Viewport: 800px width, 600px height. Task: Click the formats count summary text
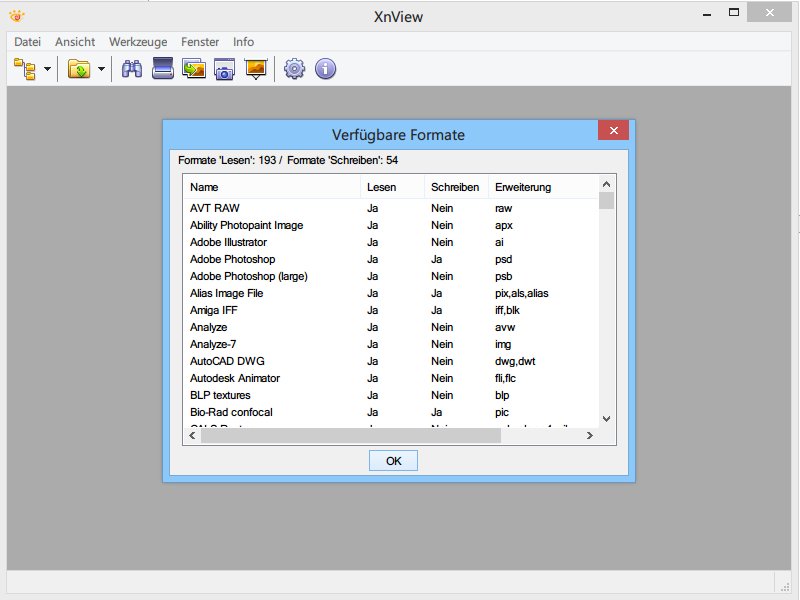288,160
